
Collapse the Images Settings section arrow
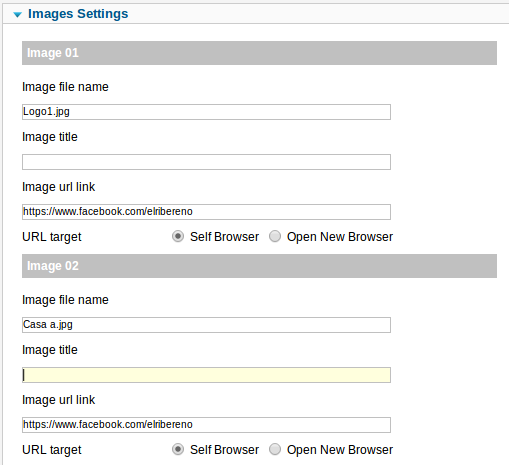pyautogui.click(x=17, y=14)
